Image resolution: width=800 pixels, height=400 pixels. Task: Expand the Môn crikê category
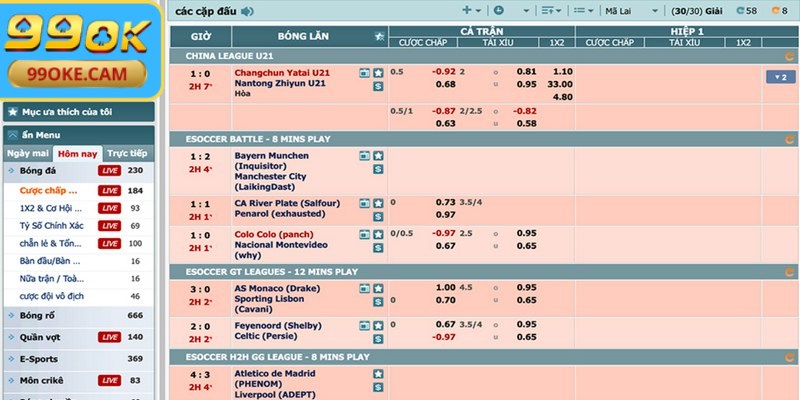click(x=79, y=381)
